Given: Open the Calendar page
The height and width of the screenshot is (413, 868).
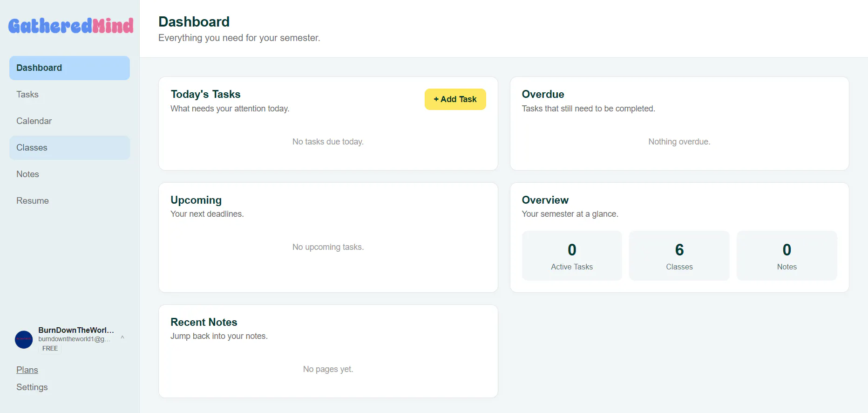Looking at the screenshot, I should (x=69, y=121).
